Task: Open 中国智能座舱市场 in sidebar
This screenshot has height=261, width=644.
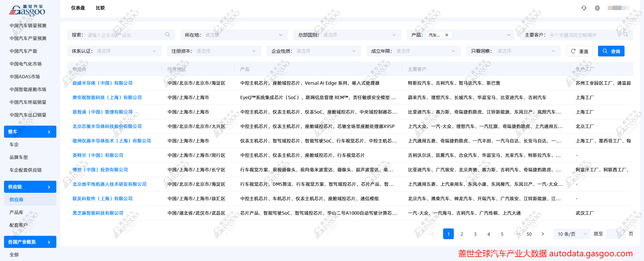Action: 28,89
